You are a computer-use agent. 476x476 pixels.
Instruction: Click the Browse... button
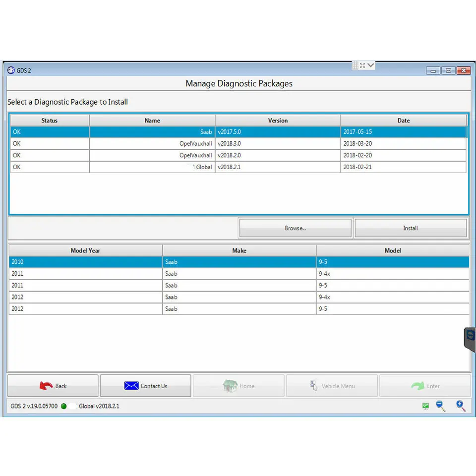coord(296,228)
